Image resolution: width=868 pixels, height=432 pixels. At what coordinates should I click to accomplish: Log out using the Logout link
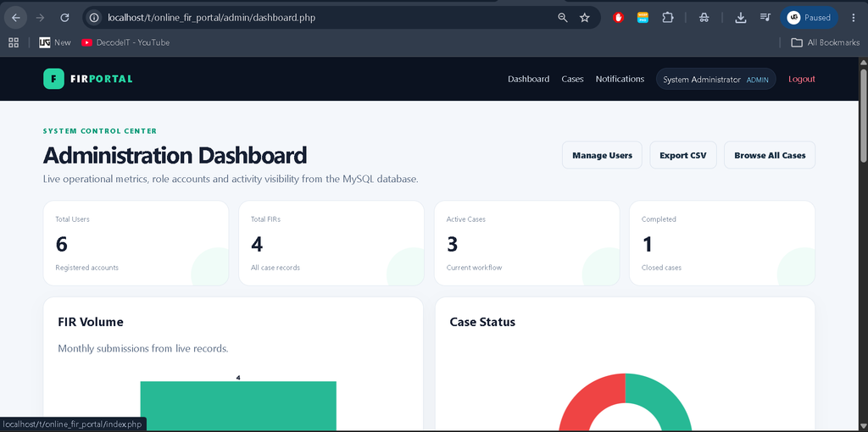pos(802,79)
